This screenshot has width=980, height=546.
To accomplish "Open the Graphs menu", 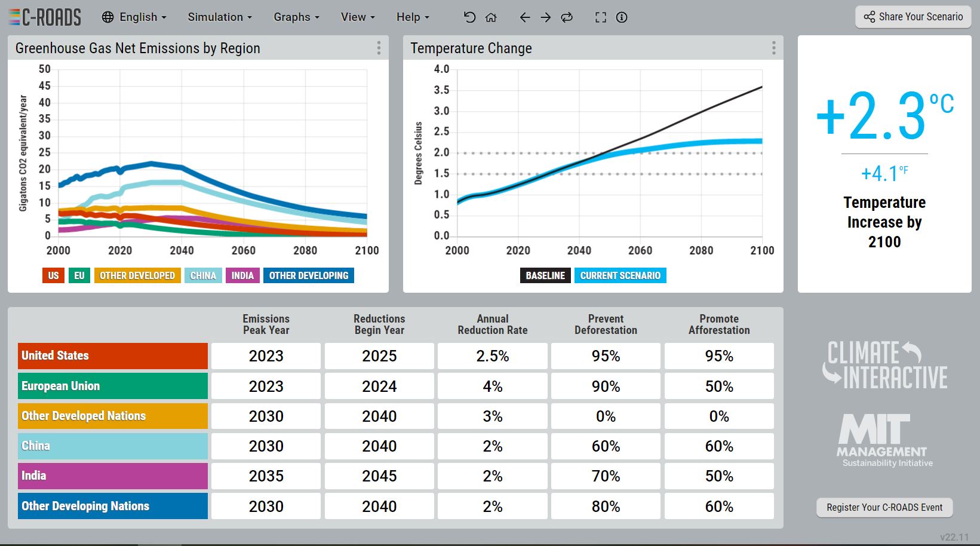I will click(296, 17).
